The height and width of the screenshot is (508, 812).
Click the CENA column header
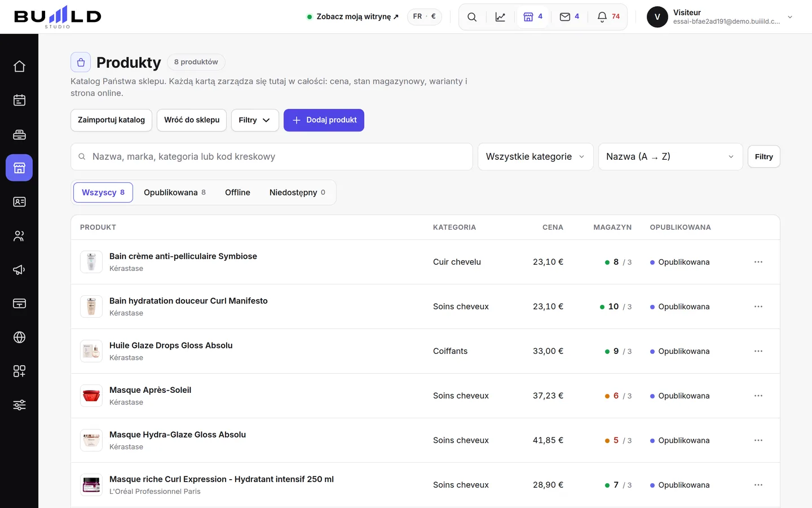pos(553,227)
